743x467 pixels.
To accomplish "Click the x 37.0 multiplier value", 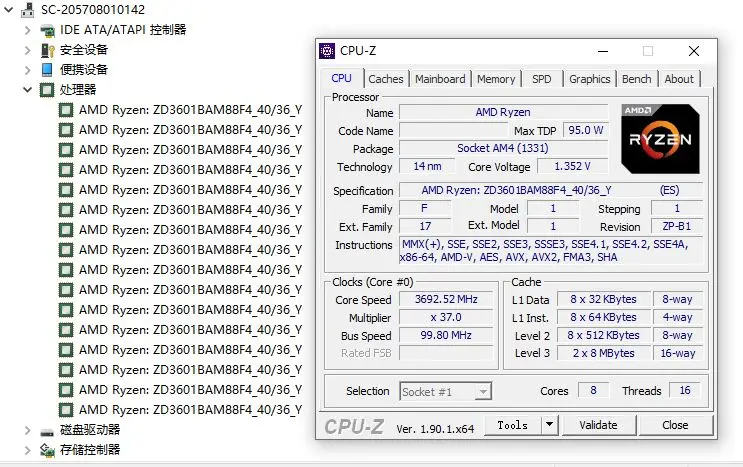I will coord(446,317).
